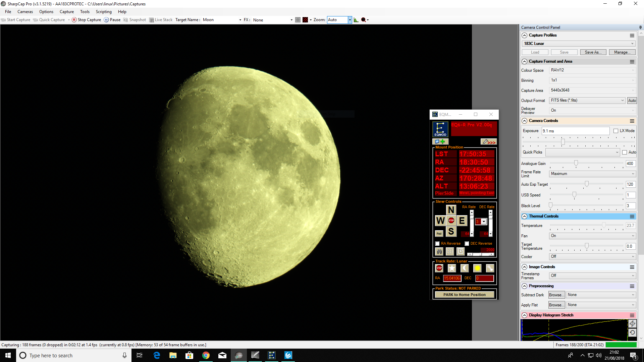Open Capture Profiles hamburger menu
The width and height of the screenshot is (644, 362).
(632, 36)
